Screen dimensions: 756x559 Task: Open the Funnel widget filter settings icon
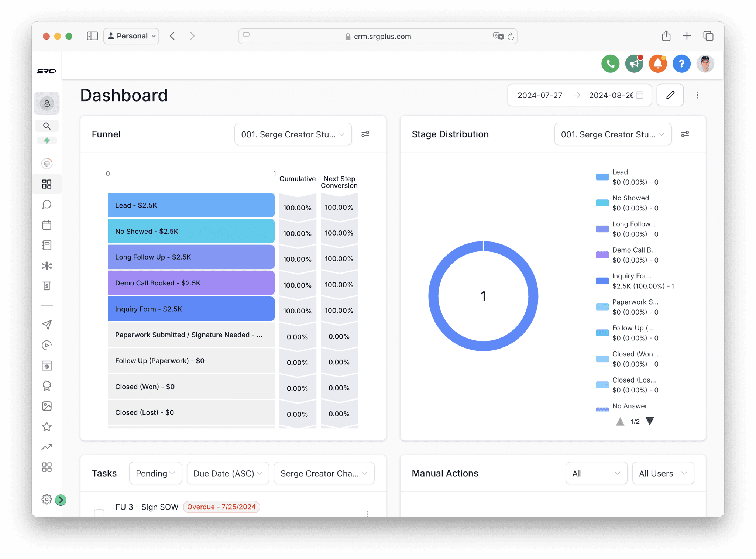click(365, 134)
